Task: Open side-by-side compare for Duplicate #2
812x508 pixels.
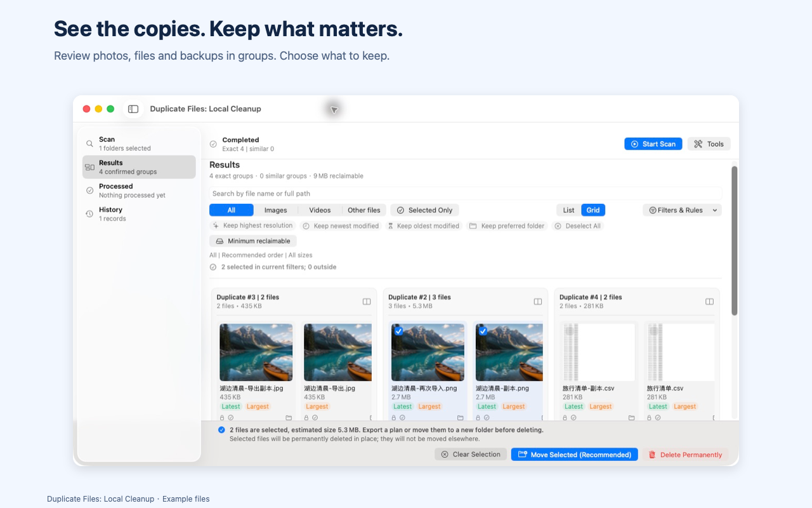Action: point(538,302)
